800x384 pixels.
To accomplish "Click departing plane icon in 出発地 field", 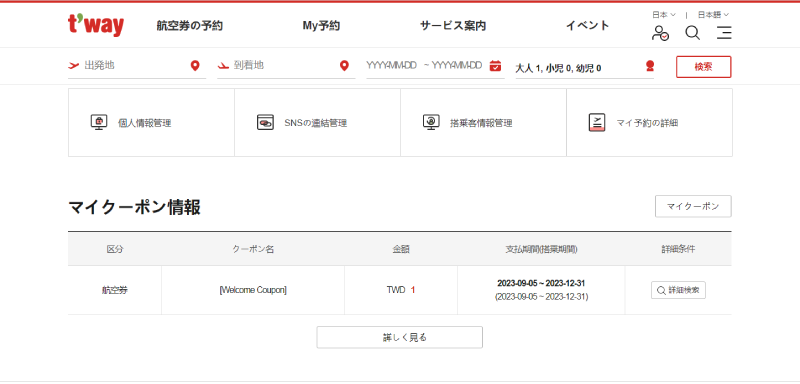I will (x=74, y=66).
